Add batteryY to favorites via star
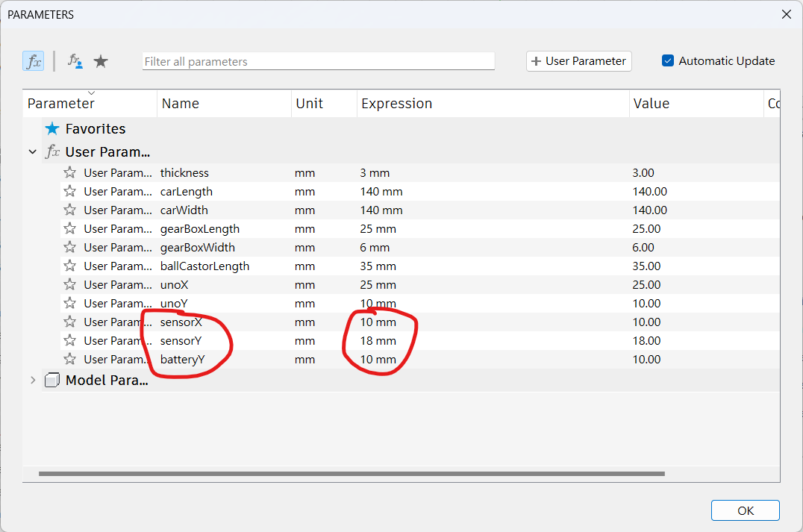This screenshot has width=803, height=532. click(x=70, y=360)
